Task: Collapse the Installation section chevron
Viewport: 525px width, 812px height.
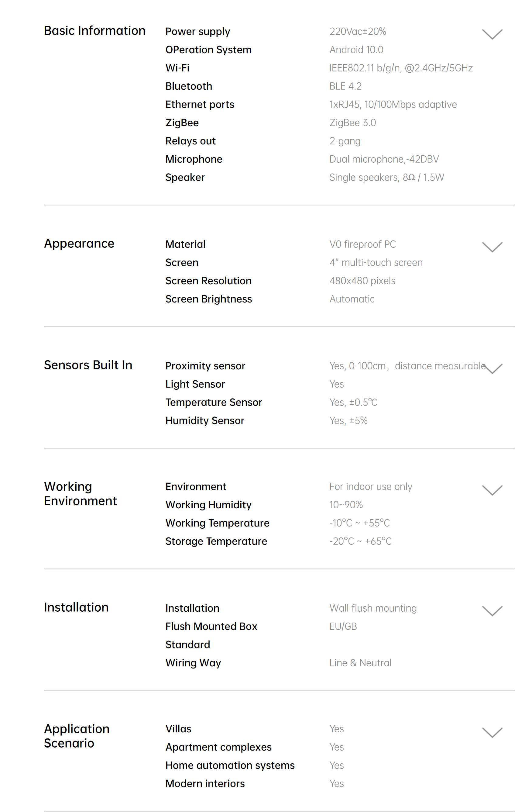Action: (492, 611)
